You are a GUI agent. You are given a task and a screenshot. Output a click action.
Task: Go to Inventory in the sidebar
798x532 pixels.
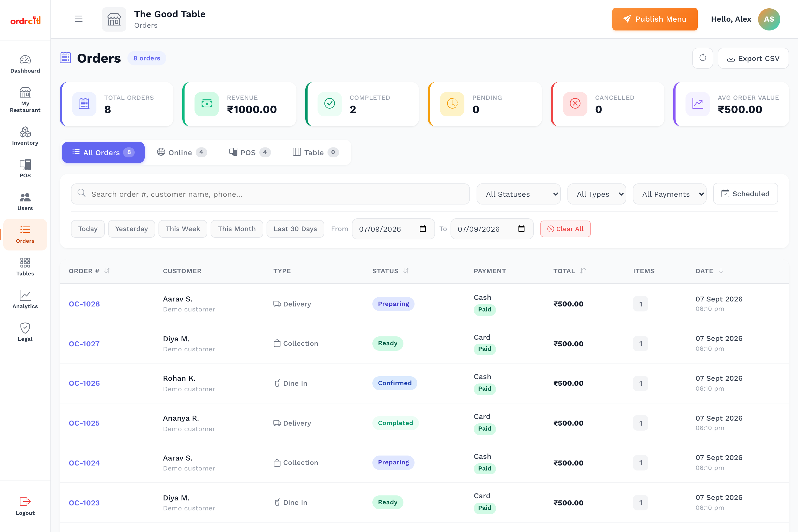tap(25, 136)
